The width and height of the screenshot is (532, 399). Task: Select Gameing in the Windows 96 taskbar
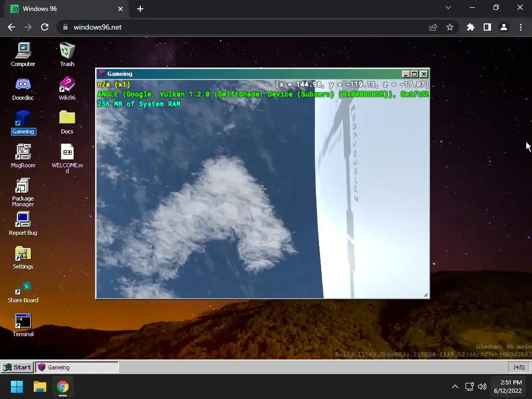77,367
